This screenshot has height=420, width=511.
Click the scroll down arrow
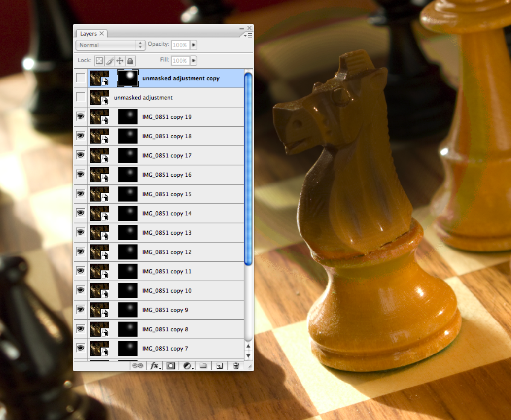(248, 355)
